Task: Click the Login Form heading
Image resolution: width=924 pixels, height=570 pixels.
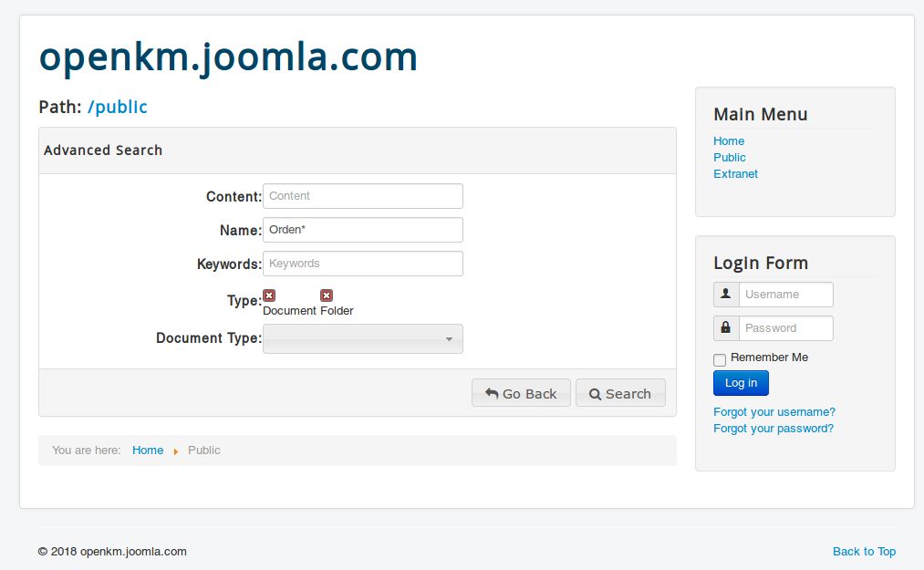Action: click(761, 263)
